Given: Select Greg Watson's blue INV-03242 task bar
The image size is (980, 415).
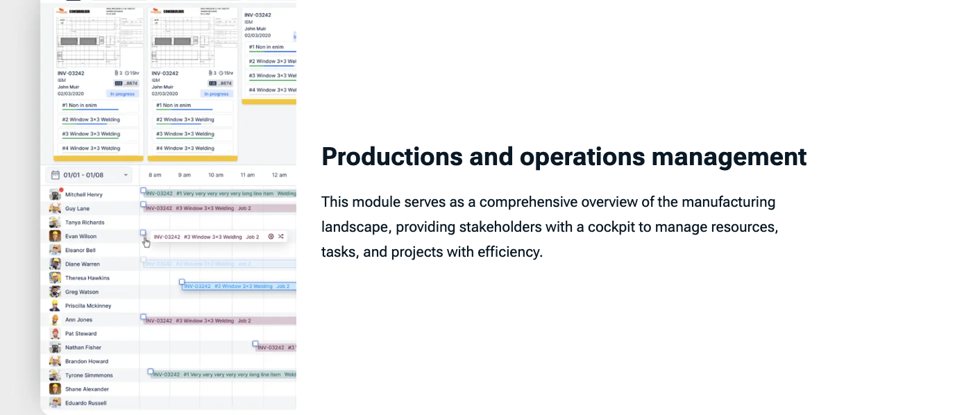Looking at the screenshot, I should click(236, 286).
